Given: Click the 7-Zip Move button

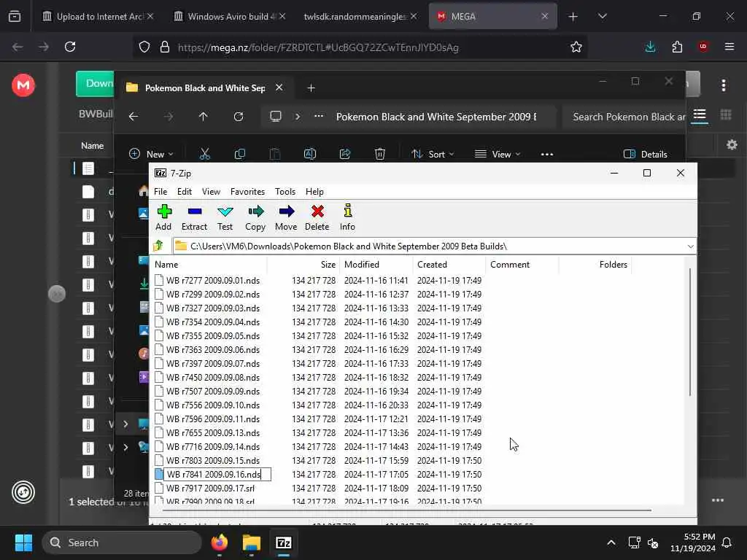Looking at the screenshot, I should pos(286,217).
